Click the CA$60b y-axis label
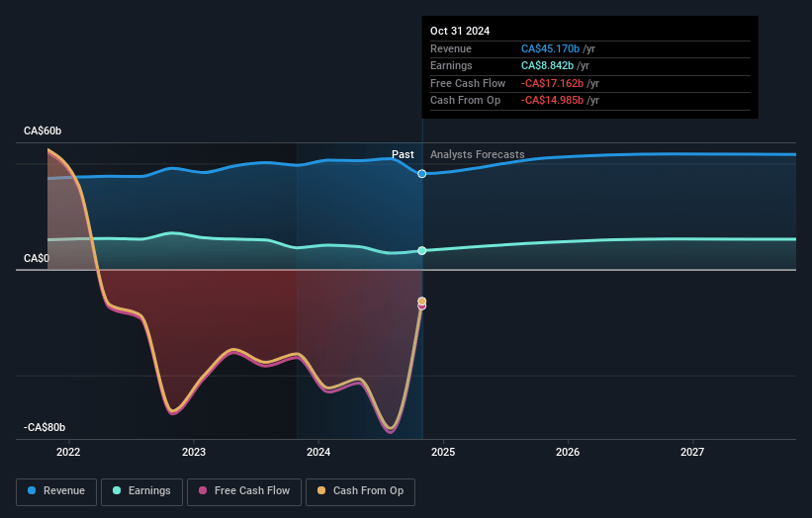The width and height of the screenshot is (812, 518). click(x=43, y=130)
